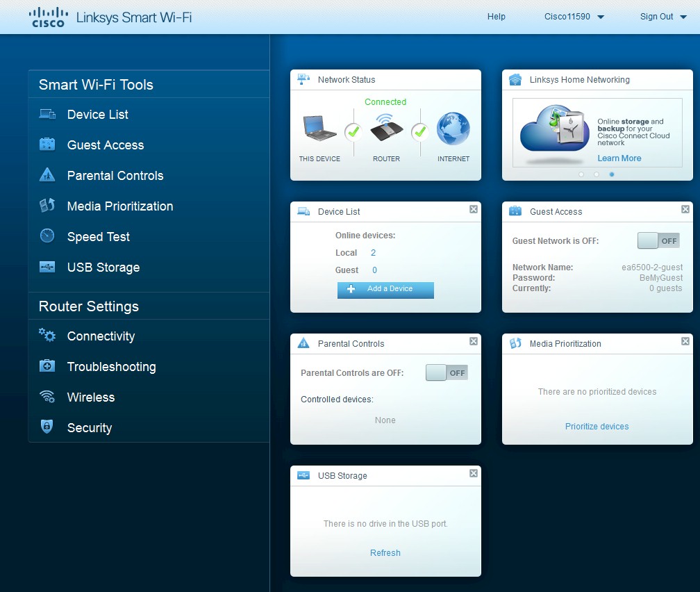
Task: Click the green Connected status text
Action: (x=385, y=102)
